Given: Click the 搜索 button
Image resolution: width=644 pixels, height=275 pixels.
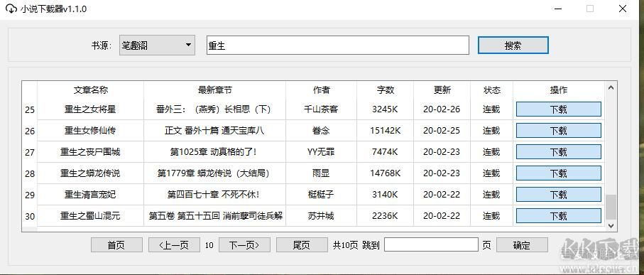Looking at the screenshot, I should 513,45.
